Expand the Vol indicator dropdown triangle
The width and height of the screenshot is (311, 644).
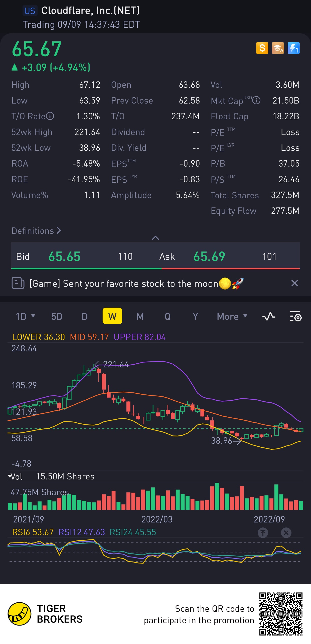pyautogui.click(x=10, y=476)
